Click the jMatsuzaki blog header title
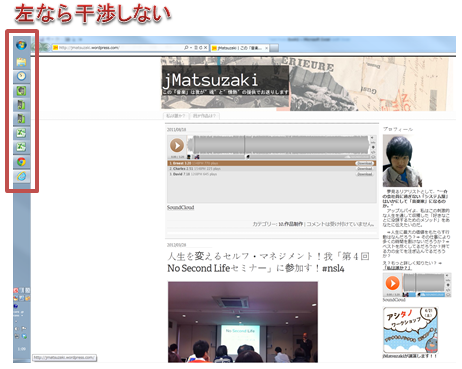The image size is (462, 369). click(211, 80)
